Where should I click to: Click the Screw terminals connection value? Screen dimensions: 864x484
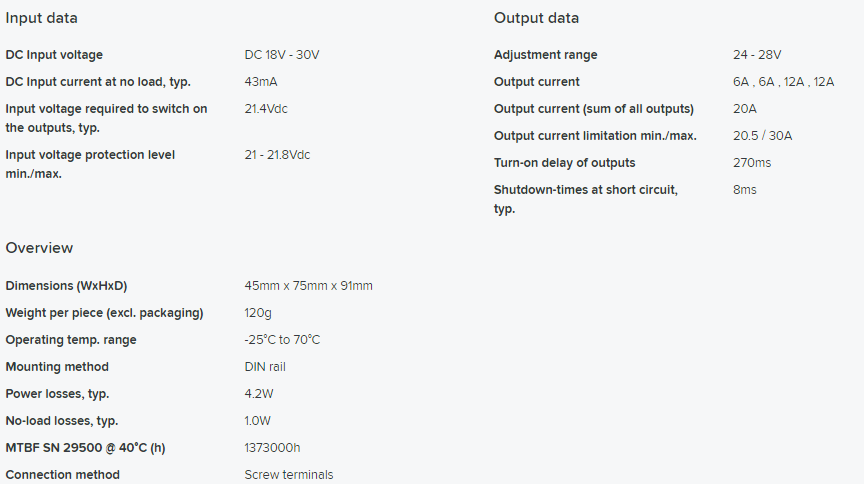tap(289, 475)
